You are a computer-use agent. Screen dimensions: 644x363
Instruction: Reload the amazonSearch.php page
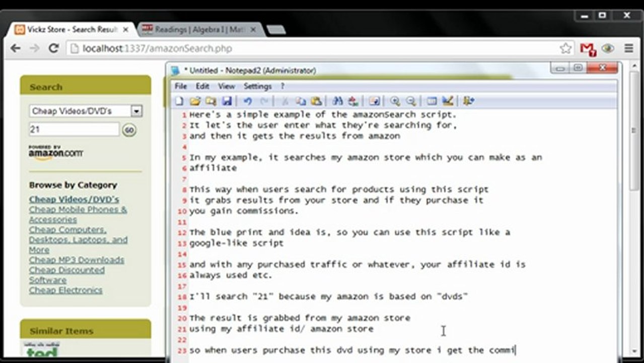(53, 48)
